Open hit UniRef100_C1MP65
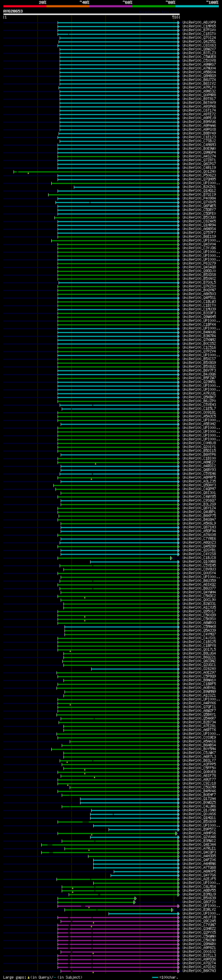222x980 pixels. pyautogui.click(x=199, y=26)
